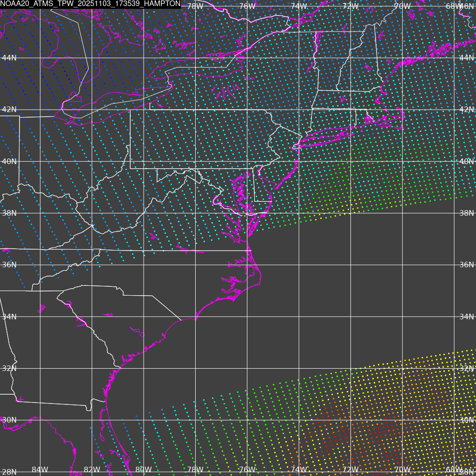Click the NOAA20_ATMS_TPW title label
476x476 pixels.
90,5
